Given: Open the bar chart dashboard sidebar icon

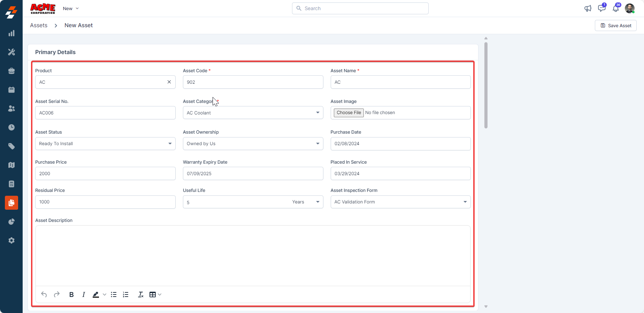Looking at the screenshot, I should click(11, 33).
